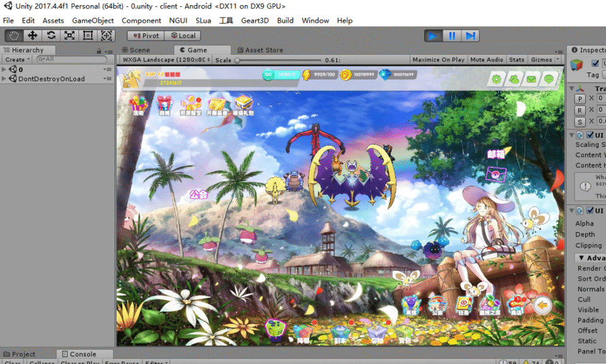Click the 开服基金 fund icon
Viewport: 606px width, 364px height.
[217, 106]
